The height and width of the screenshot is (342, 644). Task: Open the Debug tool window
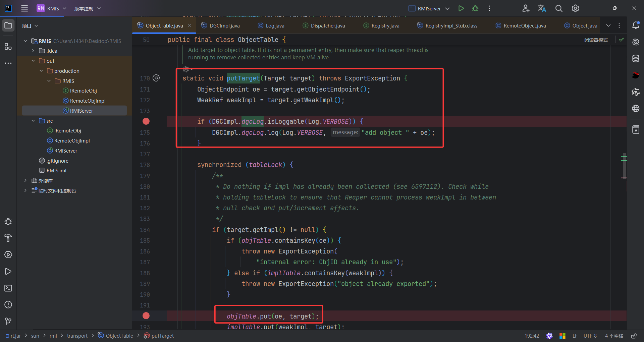tap(8, 221)
